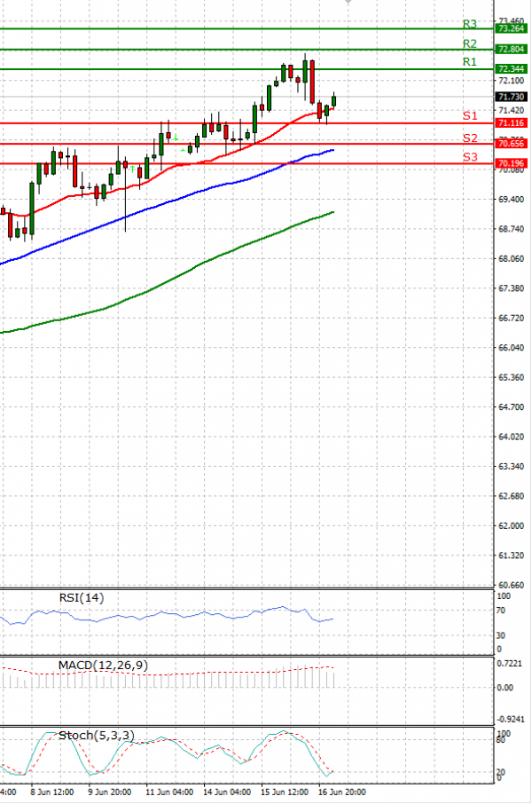Click the 66.040 price axis value
Image resolution: width=532 pixels, height=804 pixels.
point(511,348)
